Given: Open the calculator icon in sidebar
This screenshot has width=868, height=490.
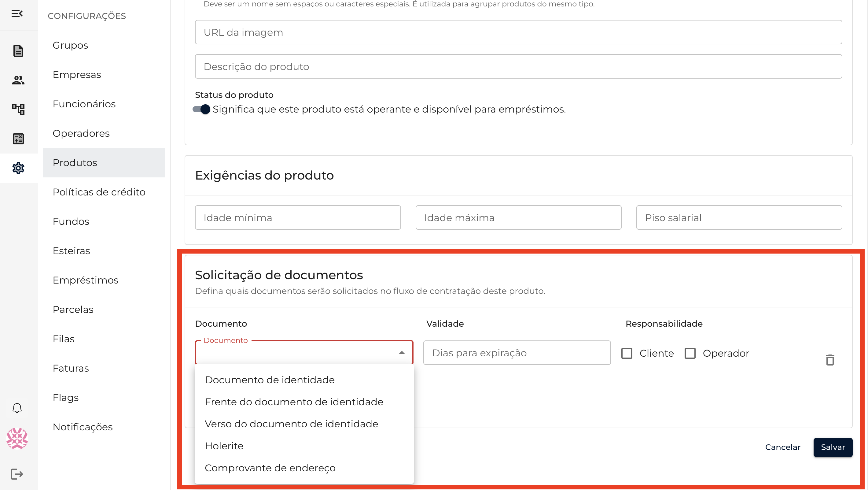Looking at the screenshot, I should pyautogui.click(x=18, y=139).
